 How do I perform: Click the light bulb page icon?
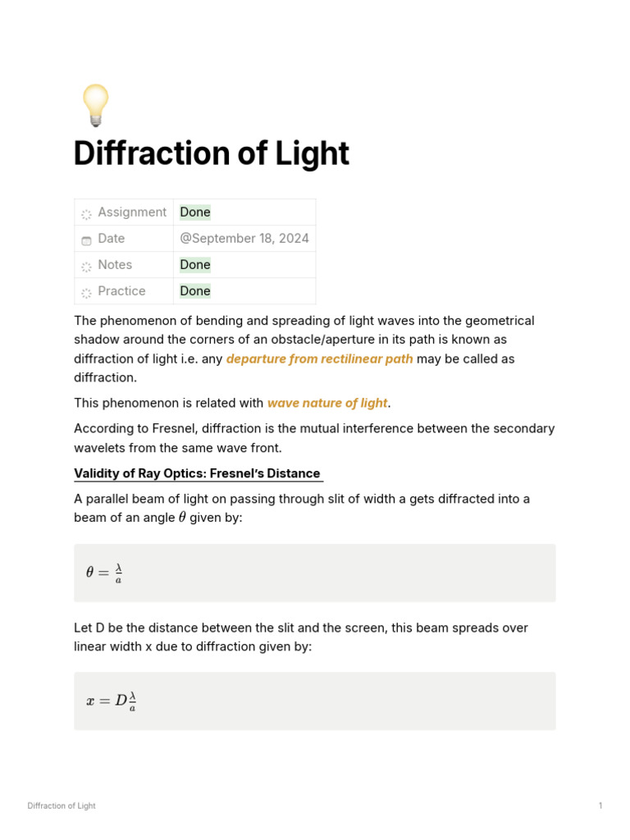click(x=95, y=105)
